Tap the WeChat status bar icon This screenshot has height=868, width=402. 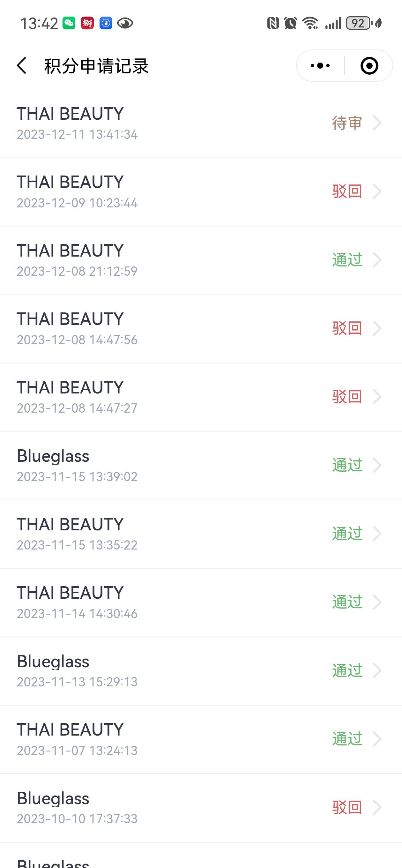click(x=69, y=23)
